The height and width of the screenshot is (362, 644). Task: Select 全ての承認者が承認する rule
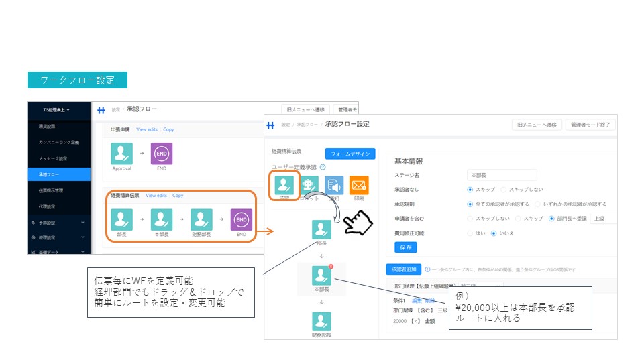point(470,204)
